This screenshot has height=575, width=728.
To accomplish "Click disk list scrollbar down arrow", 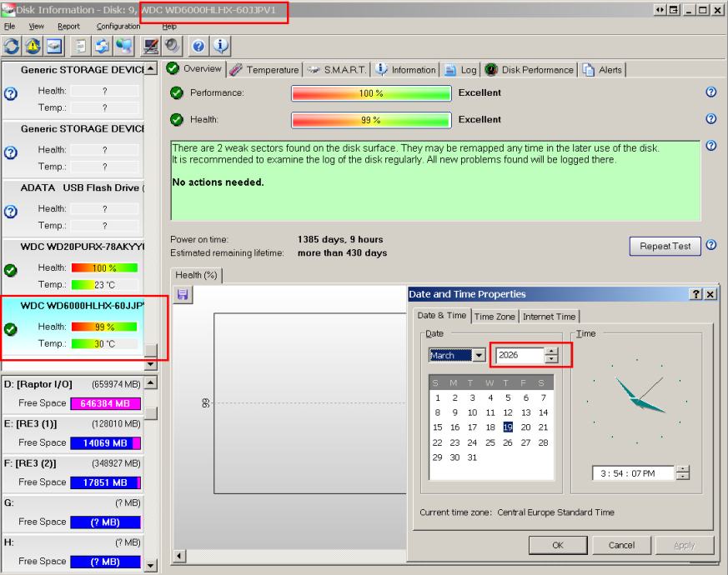I will pyautogui.click(x=151, y=365).
